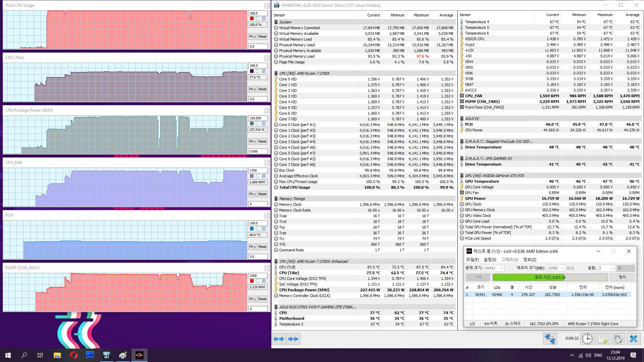Screen dimensions: 644x362
Task: Open the remote network sensors icon
Action: [x=550, y=339]
